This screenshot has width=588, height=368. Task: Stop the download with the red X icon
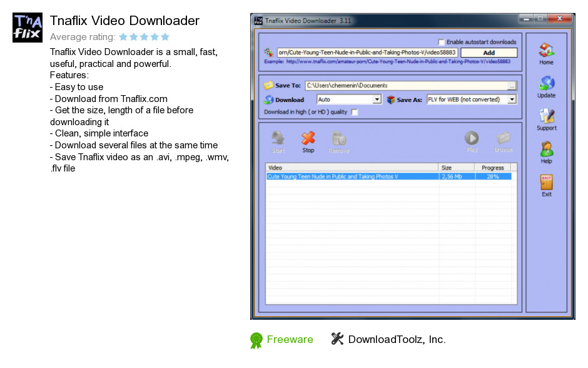(308, 138)
